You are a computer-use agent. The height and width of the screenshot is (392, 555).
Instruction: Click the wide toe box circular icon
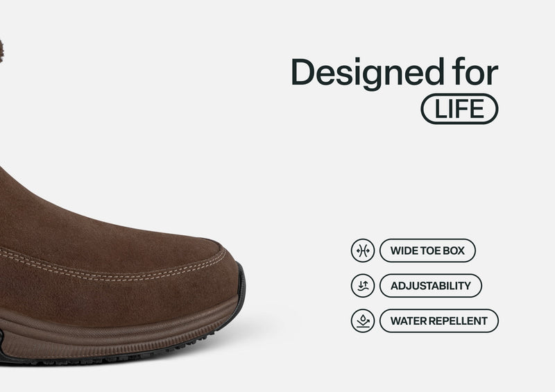(x=362, y=250)
